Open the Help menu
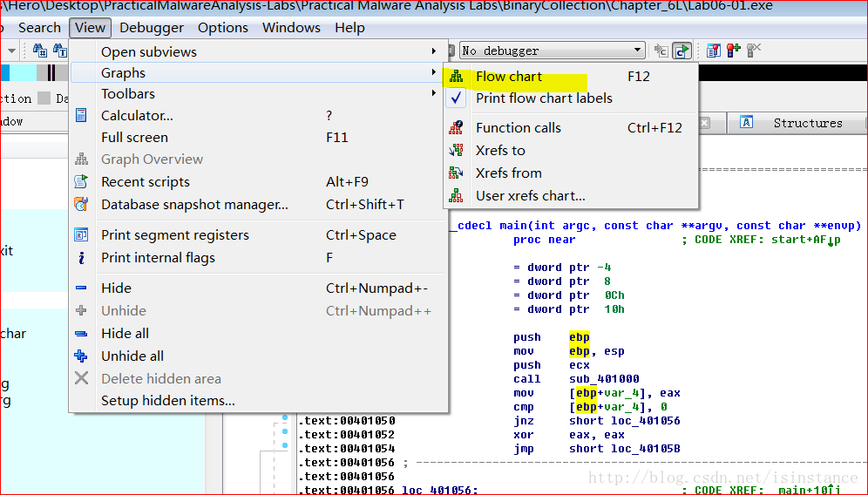 pos(349,28)
